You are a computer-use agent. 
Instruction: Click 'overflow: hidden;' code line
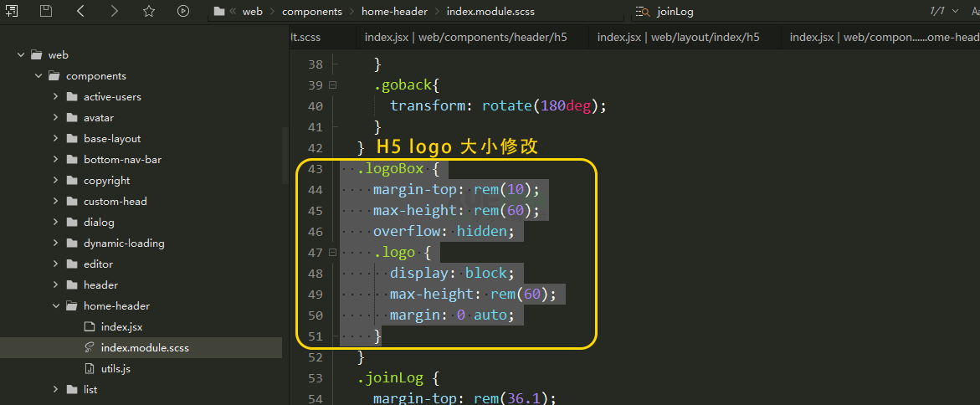443,232
